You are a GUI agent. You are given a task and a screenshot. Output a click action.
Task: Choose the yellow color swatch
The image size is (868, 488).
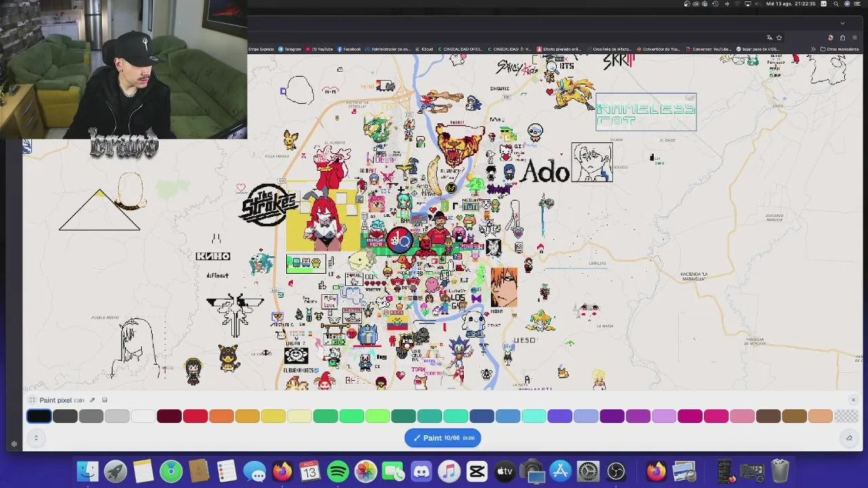(x=273, y=416)
